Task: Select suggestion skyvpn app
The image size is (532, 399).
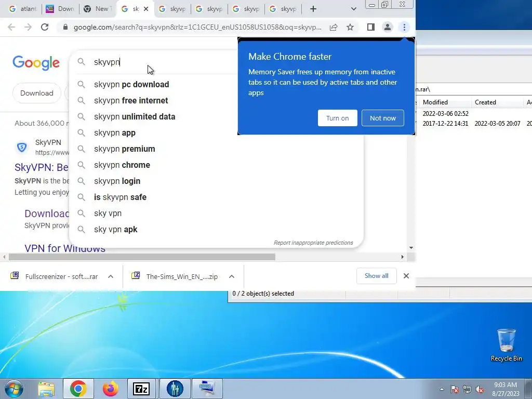Action: click(115, 132)
